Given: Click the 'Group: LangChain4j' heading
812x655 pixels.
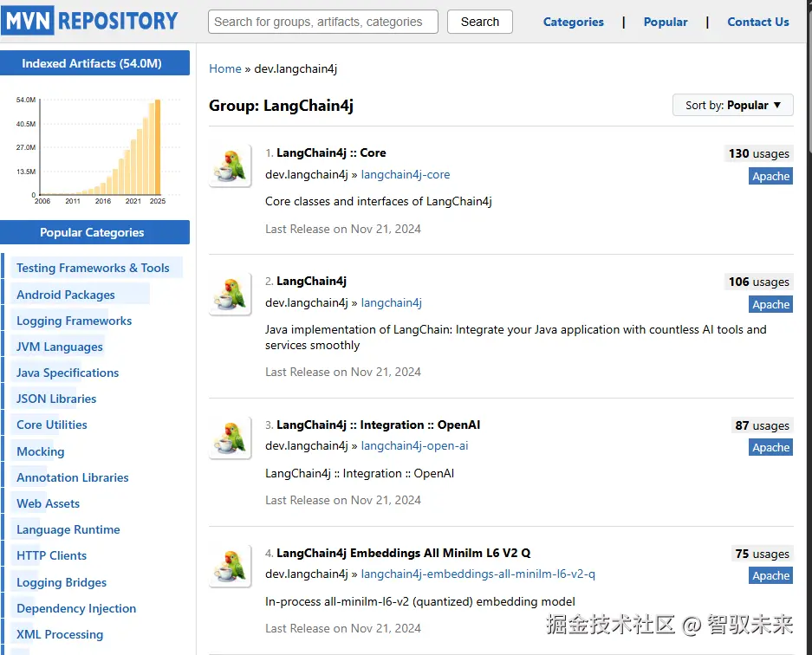Looking at the screenshot, I should (281, 106).
